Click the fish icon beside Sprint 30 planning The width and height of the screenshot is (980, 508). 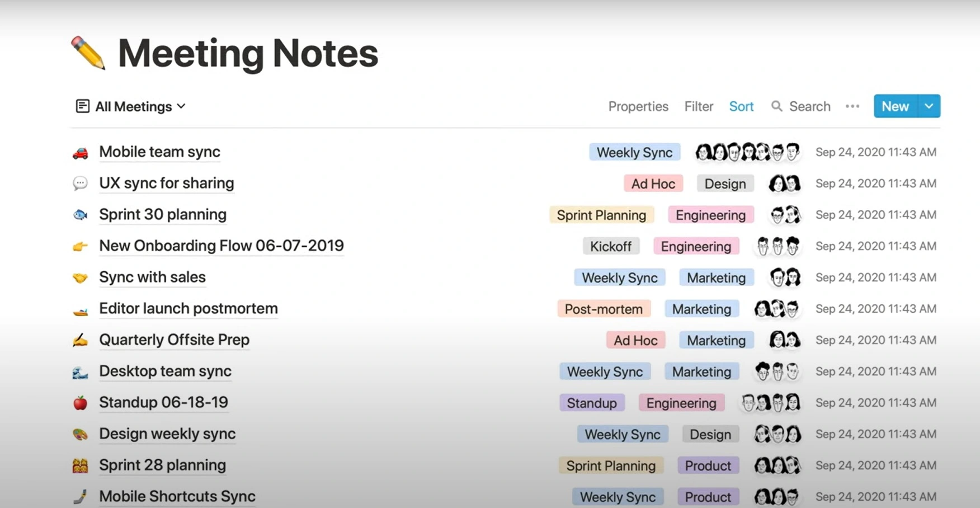coord(81,215)
